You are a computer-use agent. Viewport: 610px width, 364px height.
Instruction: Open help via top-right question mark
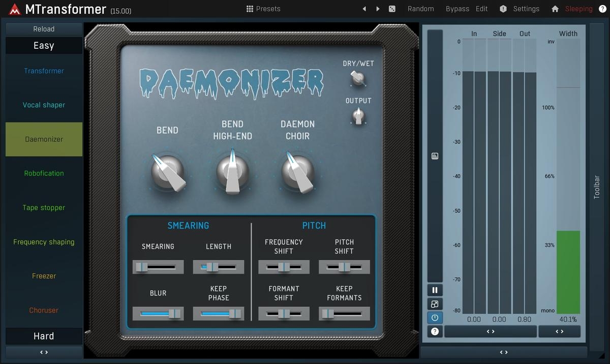pos(602,9)
